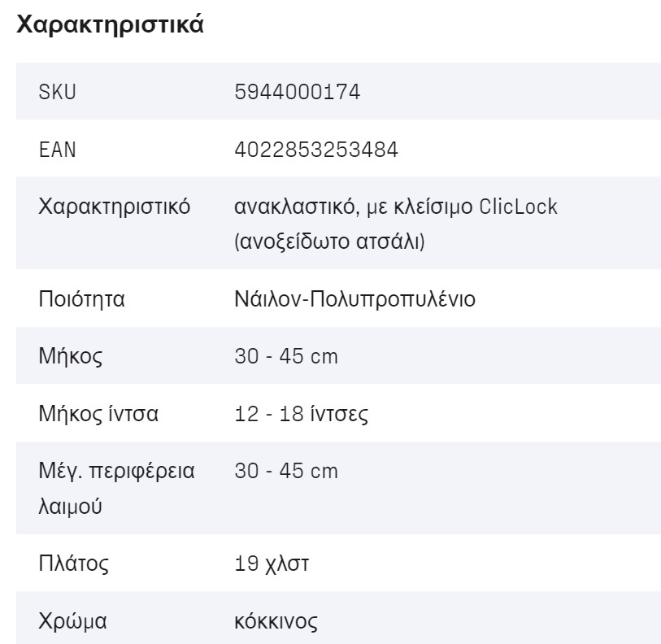Select the SKU number 5944000174
The width and height of the screenshot is (661, 644).
[x=297, y=92]
